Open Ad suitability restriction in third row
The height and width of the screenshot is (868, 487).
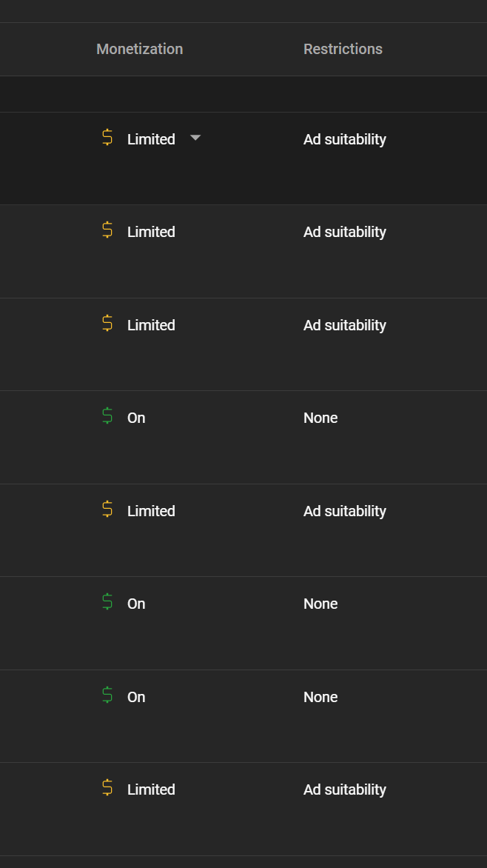click(345, 325)
